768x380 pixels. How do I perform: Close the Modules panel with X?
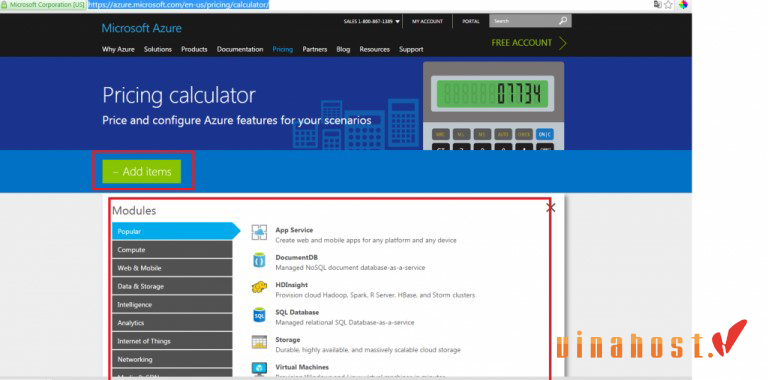pos(551,208)
